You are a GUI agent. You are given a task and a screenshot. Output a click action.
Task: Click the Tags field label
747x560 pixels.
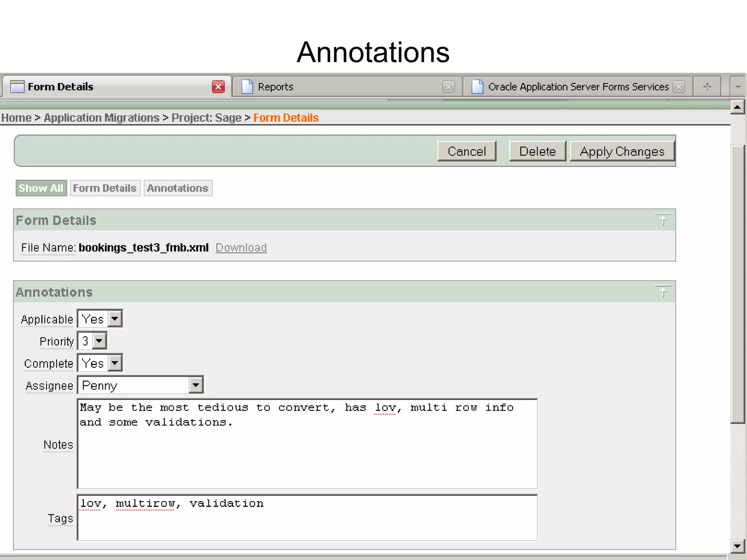click(x=61, y=518)
